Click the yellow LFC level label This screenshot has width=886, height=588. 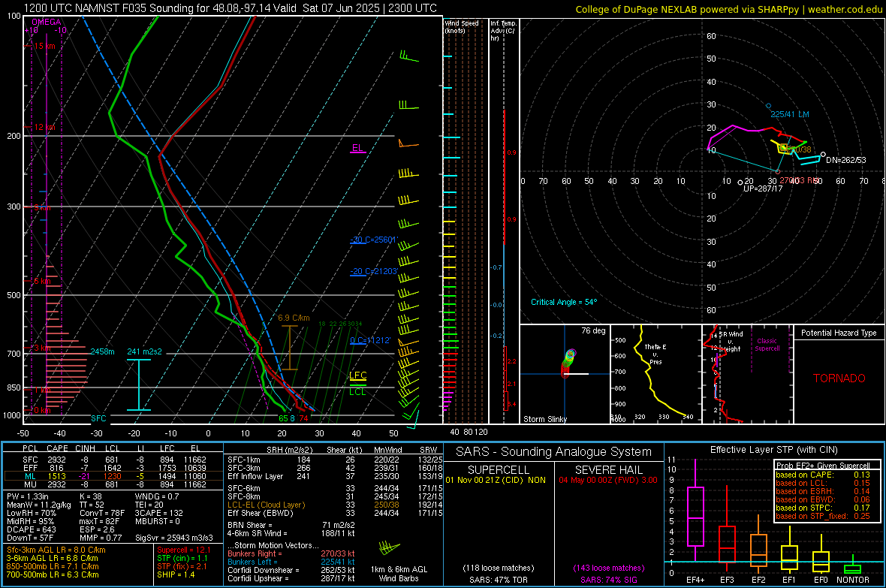(x=357, y=375)
